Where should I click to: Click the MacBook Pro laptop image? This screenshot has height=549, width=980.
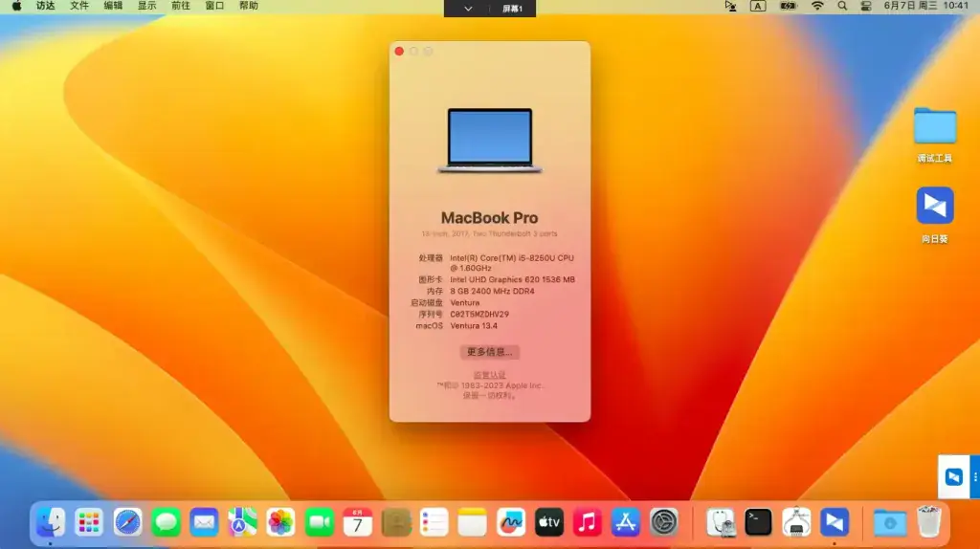tap(490, 141)
